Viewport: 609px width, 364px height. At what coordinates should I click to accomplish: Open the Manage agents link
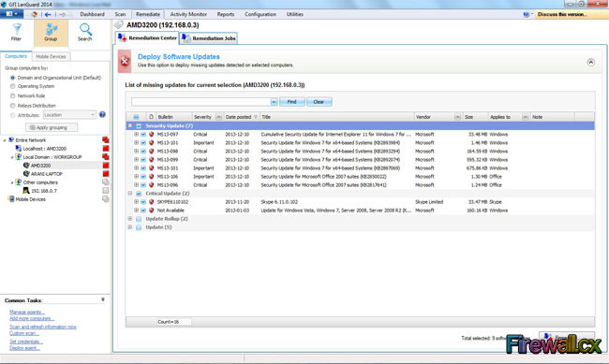[x=27, y=312]
